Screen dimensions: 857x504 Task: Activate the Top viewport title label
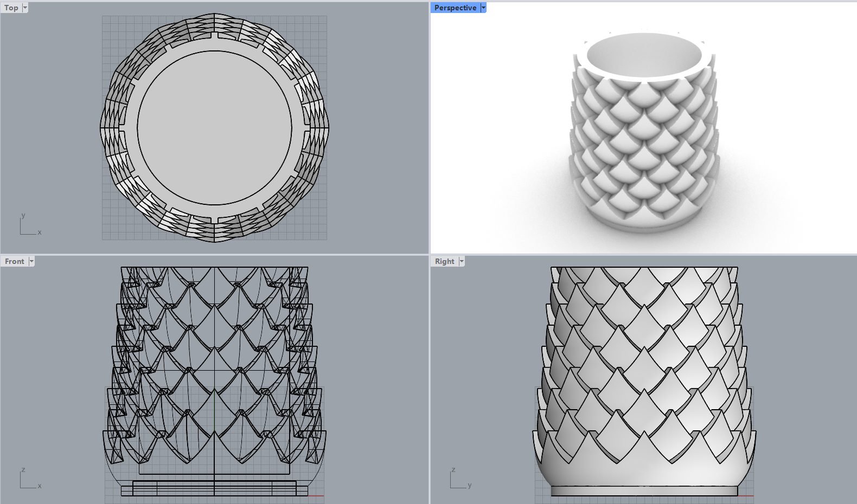click(x=11, y=8)
